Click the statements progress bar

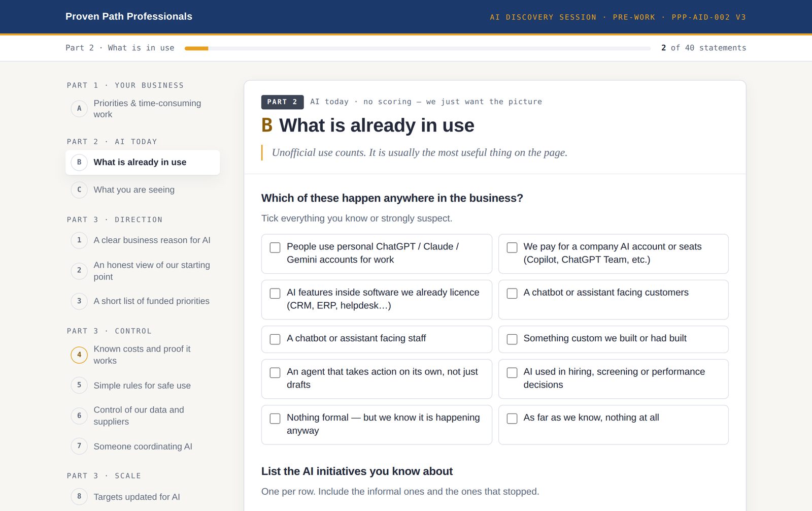point(418,48)
